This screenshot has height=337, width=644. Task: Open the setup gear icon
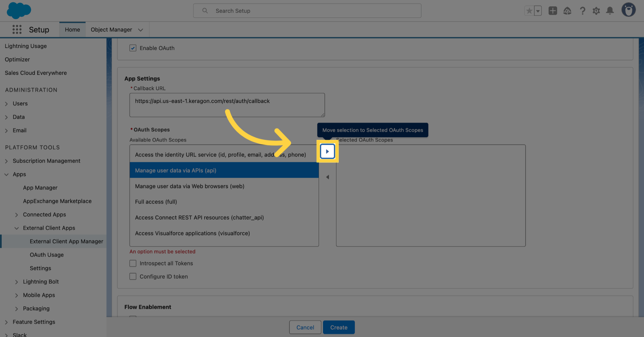[596, 11]
